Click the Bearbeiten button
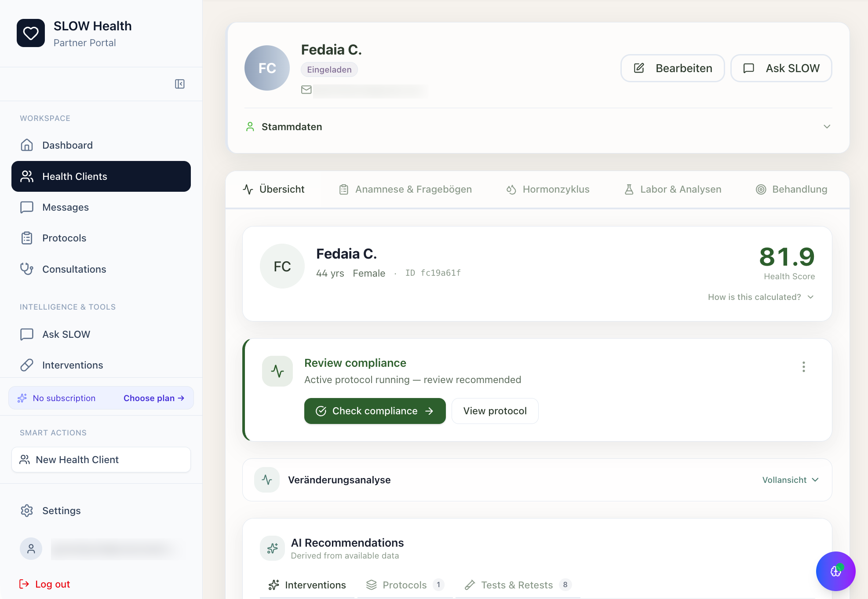868x599 pixels. pos(673,68)
